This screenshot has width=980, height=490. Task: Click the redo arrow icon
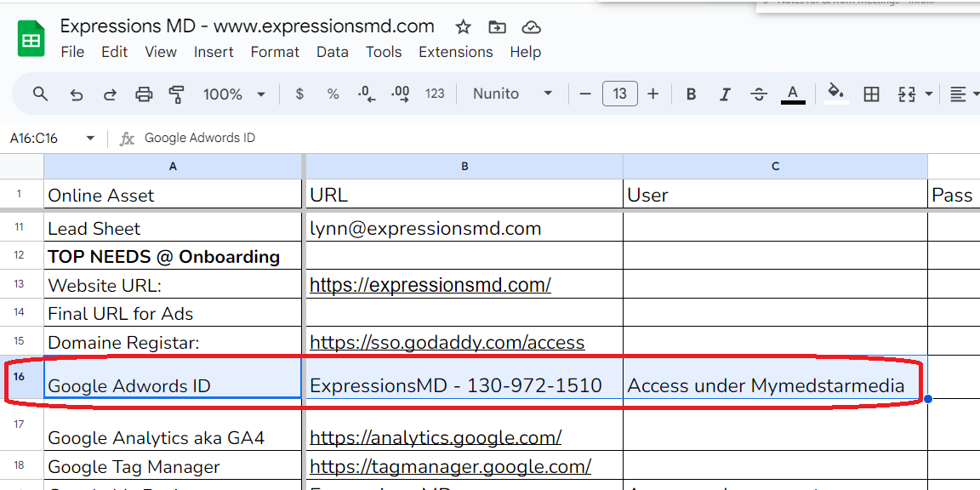tap(110, 94)
